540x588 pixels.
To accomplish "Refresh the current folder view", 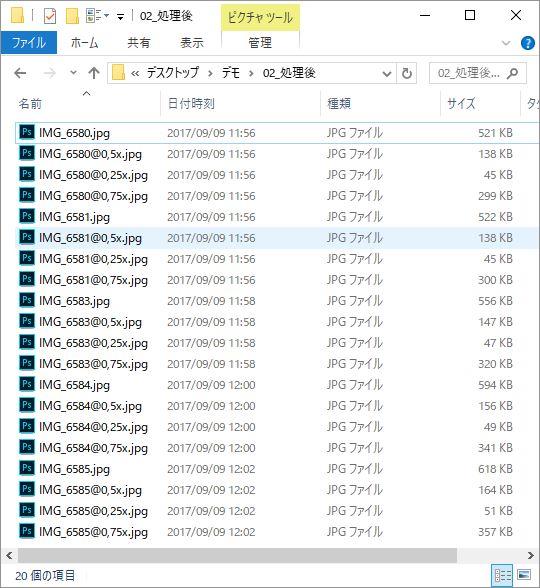I will [x=406, y=73].
